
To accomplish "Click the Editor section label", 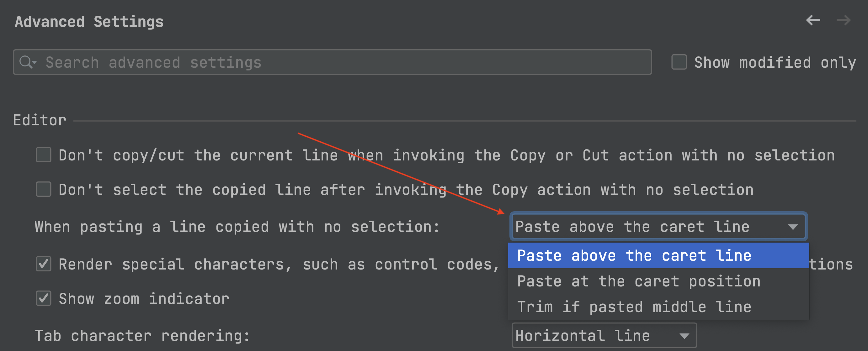I will [x=40, y=120].
